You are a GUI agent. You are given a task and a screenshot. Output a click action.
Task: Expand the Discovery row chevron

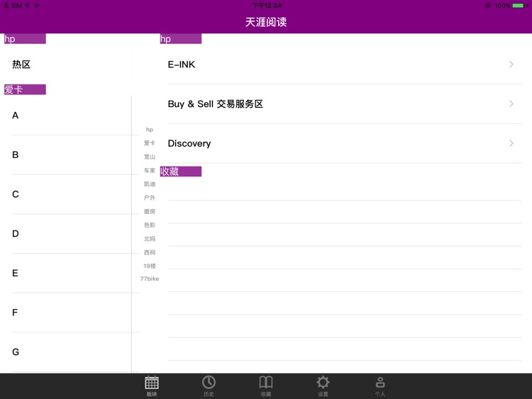pyautogui.click(x=511, y=143)
